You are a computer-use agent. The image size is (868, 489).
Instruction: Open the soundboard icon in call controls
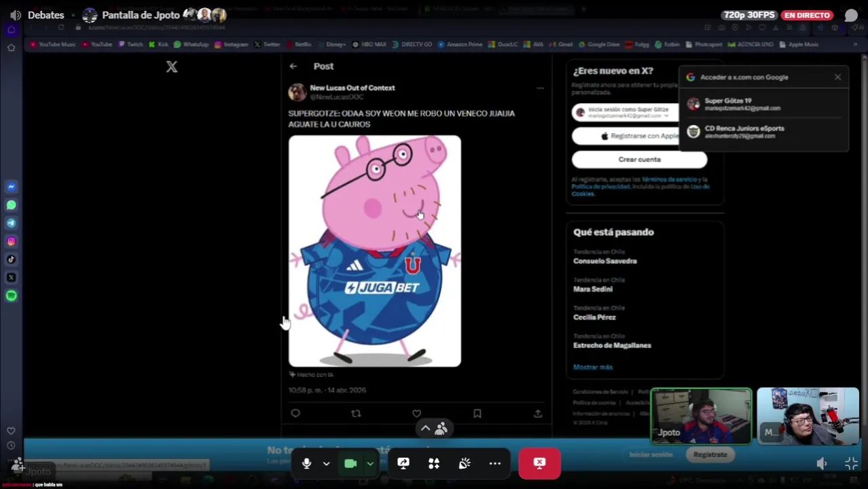click(465, 463)
